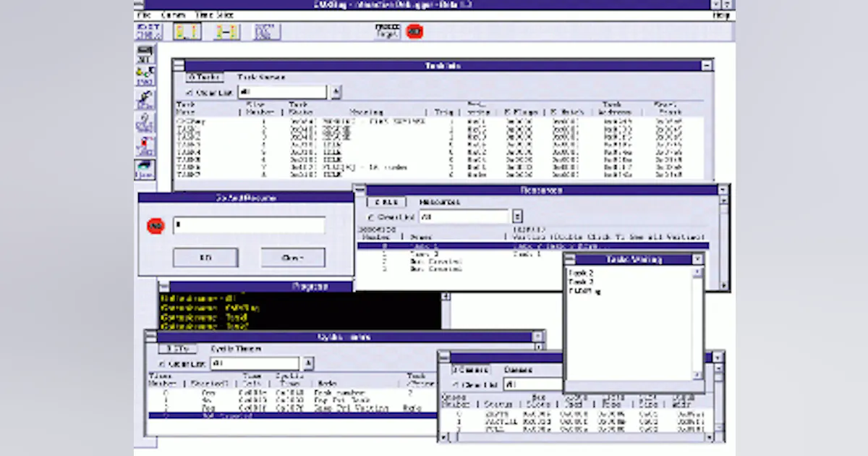Open the Create List dropdown in Resources window

click(x=517, y=216)
